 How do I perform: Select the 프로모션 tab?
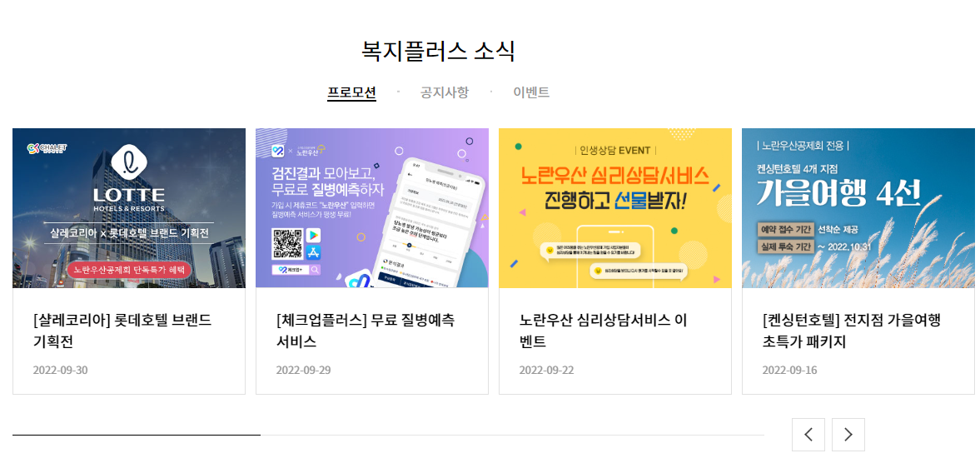click(352, 92)
